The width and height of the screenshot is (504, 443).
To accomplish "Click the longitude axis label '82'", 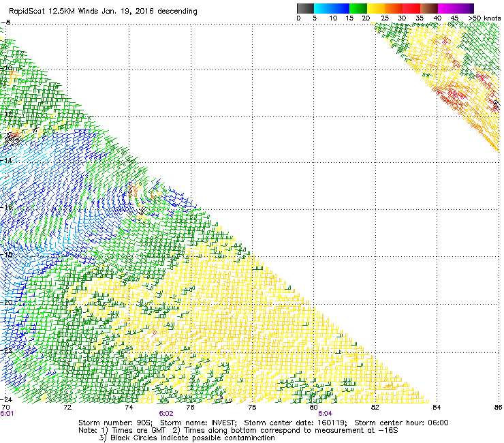I will (x=375, y=408).
